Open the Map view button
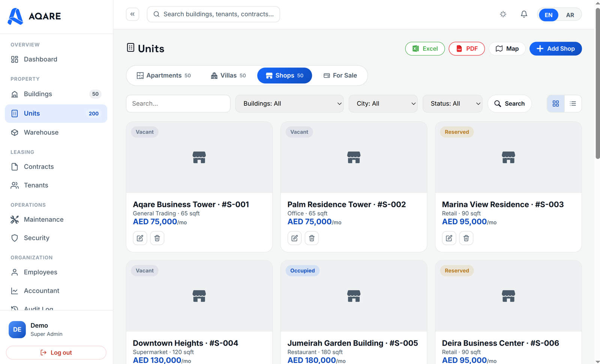This screenshot has height=364, width=600. click(x=507, y=49)
